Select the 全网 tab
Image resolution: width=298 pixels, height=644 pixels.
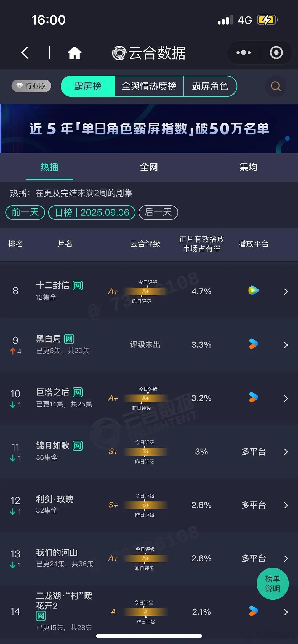coord(149,167)
